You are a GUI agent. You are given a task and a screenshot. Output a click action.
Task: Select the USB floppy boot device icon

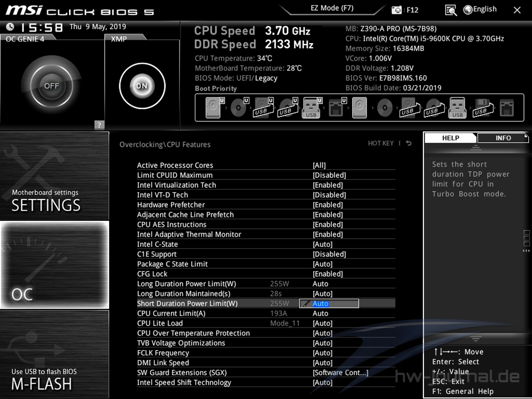click(483, 108)
